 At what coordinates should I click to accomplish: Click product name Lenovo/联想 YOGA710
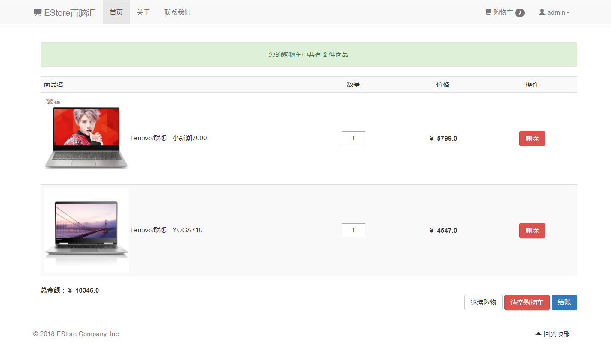tap(166, 230)
